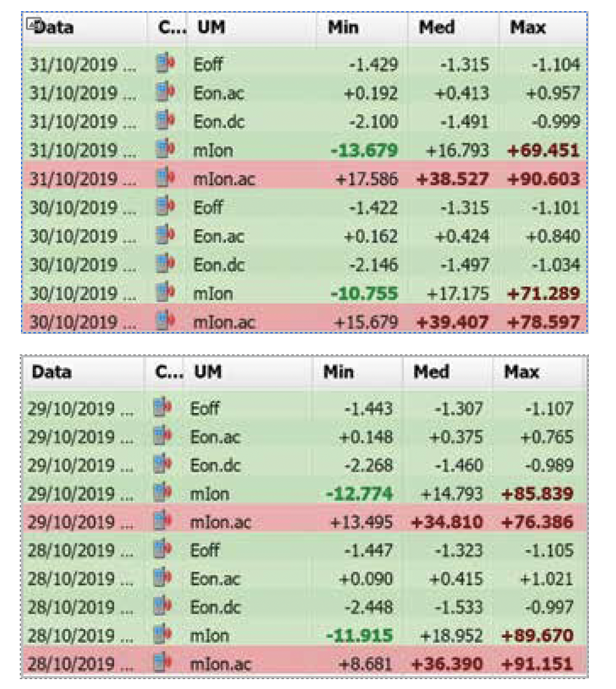Image resolution: width=616 pixels, height=689 pixels.
Task: Click the device icon in the 30/10/2019 mIon row
Action: tap(164, 293)
